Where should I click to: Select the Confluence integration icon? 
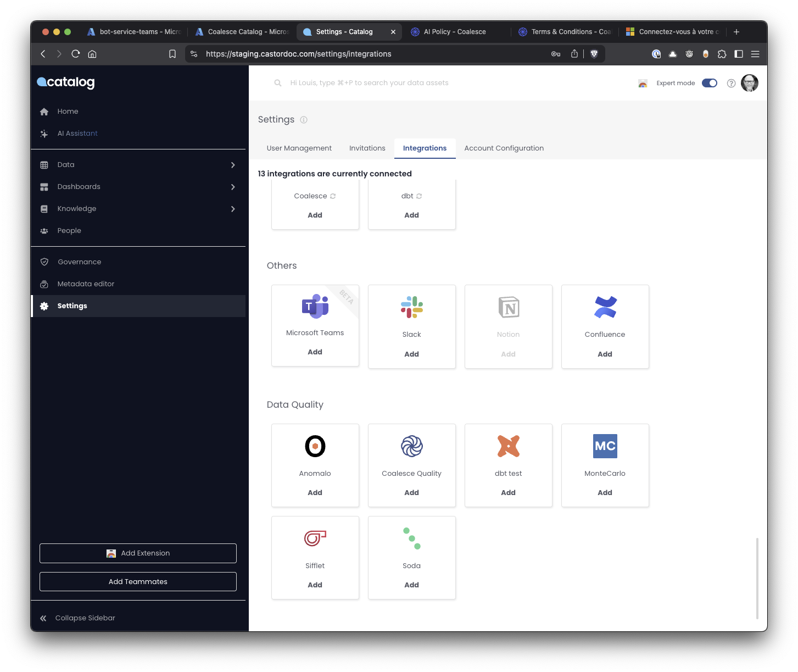pyautogui.click(x=605, y=307)
